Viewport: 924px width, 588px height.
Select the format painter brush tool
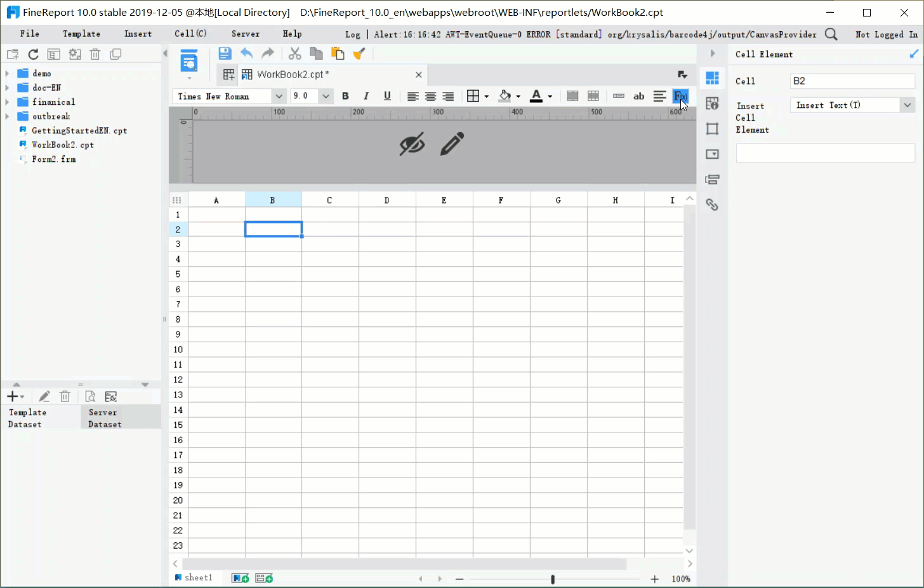(x=359, y=53)
